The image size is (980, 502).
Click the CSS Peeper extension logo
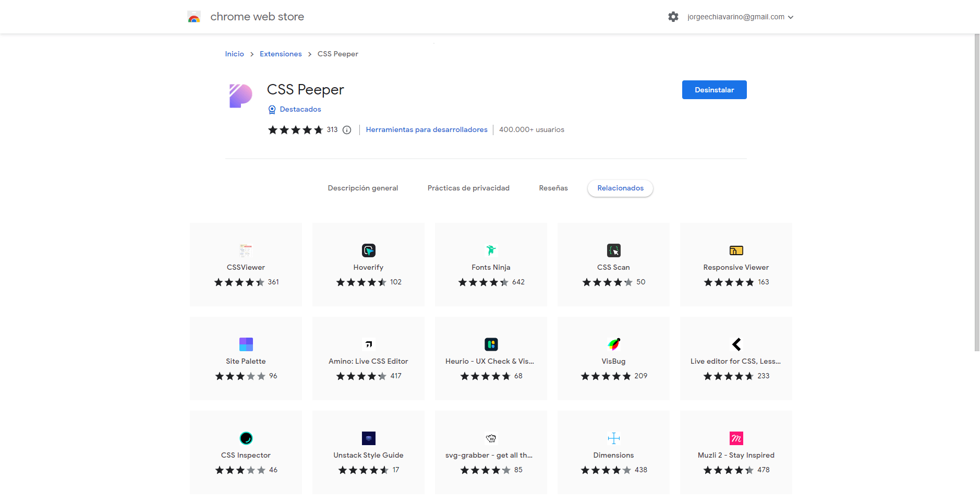[x=240, y=96]
